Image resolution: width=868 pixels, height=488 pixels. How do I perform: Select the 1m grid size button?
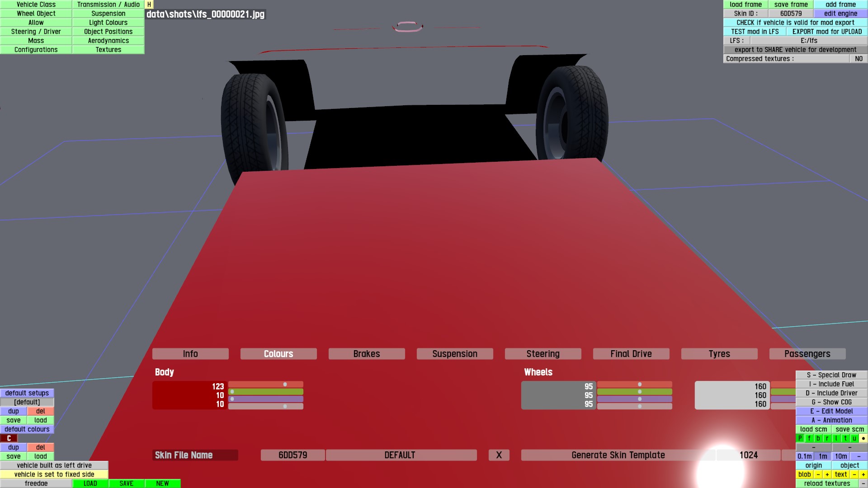[x=823, y=456]
